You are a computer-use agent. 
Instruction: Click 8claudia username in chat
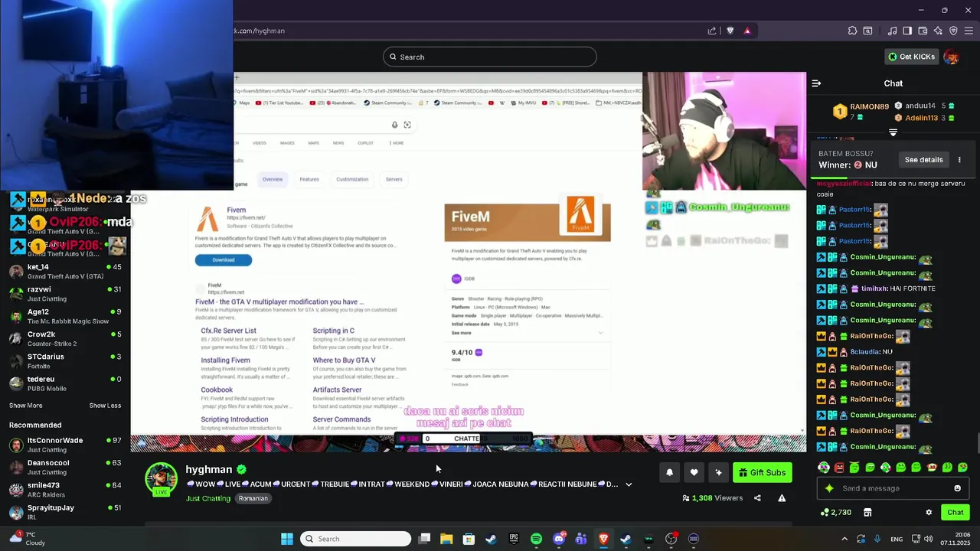(x=865, y=352)
